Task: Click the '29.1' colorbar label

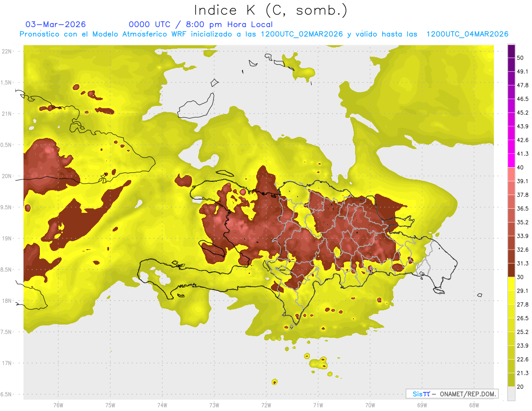Action: pos(523,290)
